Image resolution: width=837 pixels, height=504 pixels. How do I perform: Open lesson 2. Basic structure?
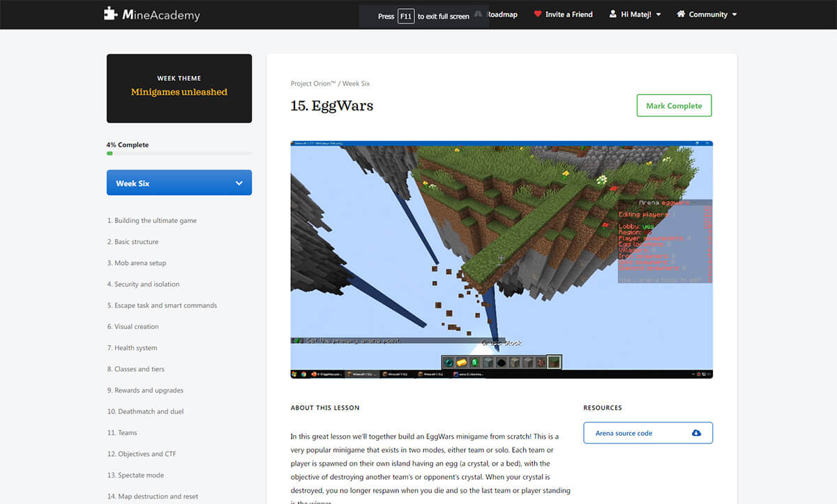tap(133, 242)
